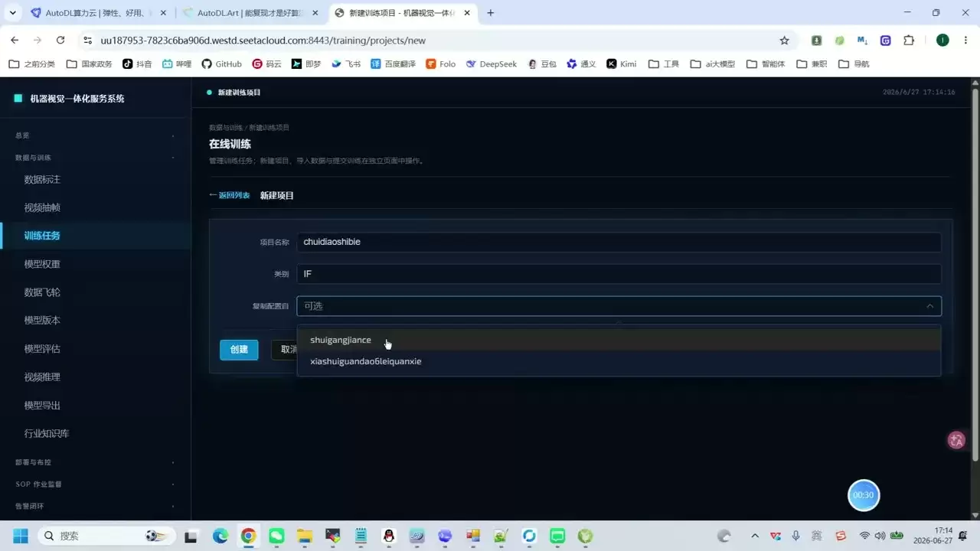Collapse the 数据与训练 sidebar section
980x551 pixels.
click(96, 158)
